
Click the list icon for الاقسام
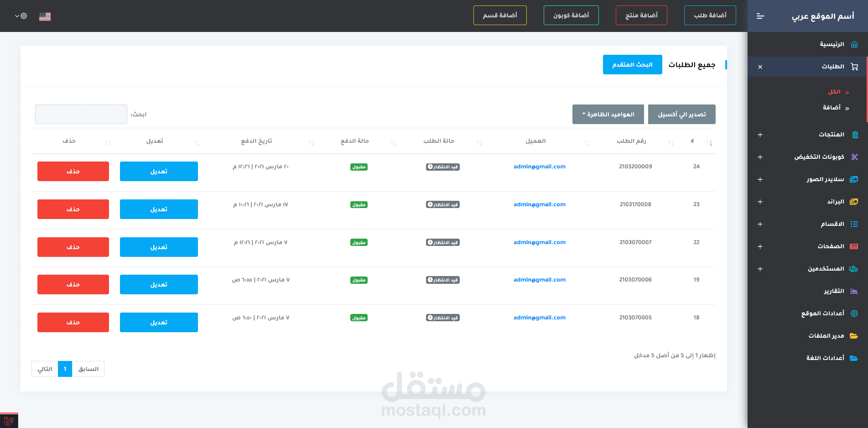(854, 224)
